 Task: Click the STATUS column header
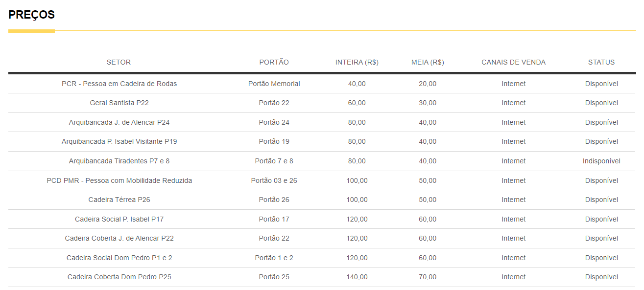point(601,62)
